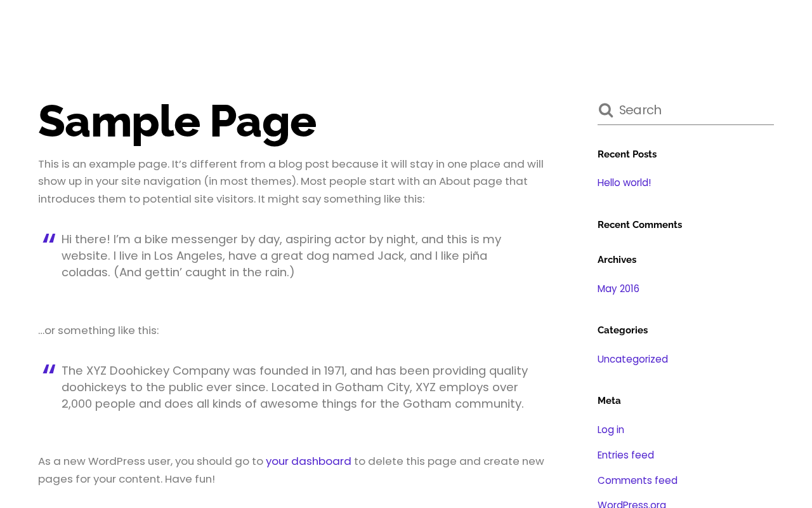Click the bike messenger blockquote text
The height and width of the screenshot is (508, 812).
(x=281, y=256)
